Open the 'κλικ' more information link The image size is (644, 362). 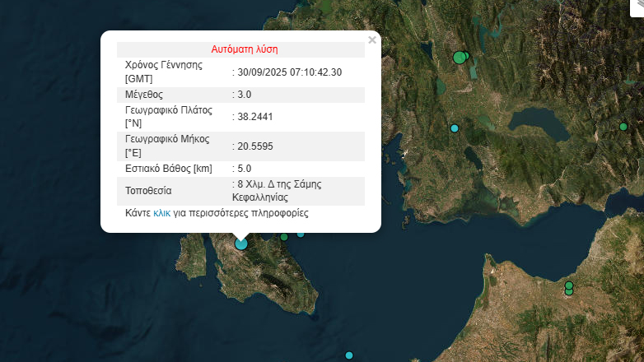161,212
